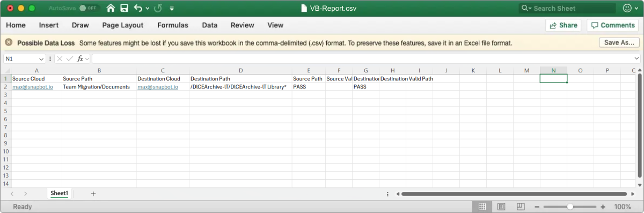Image resolution: width=644 pixels, height=213 pixels.
Task: Click the vertical scrollbar up arrow
Action: (x=640, y=70)
